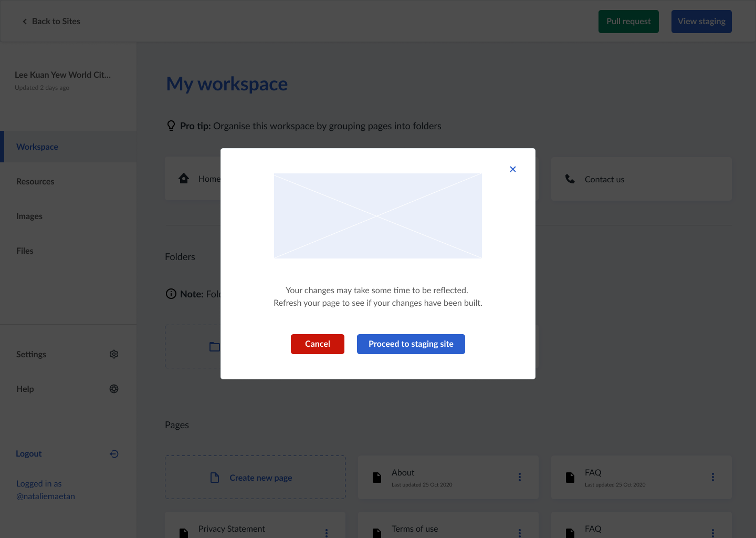Screen dimensions: 756x538
Task: Click the phone icon on Contact us card
Action: 570,179
